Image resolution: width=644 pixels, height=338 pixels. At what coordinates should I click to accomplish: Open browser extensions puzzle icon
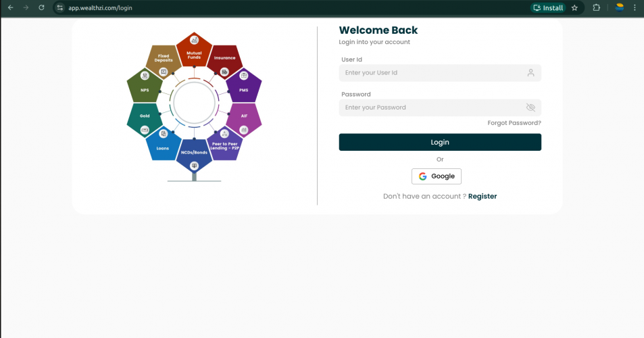tap(596, 8)
